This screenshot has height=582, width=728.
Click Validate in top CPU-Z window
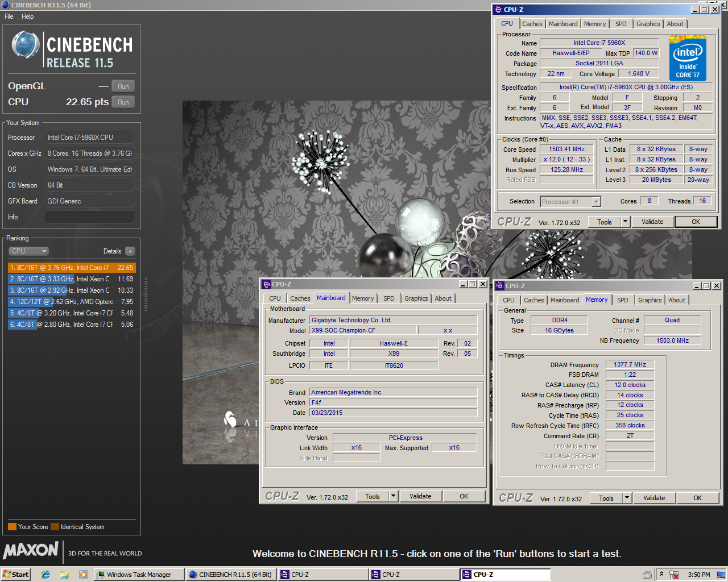pos(652,222)
